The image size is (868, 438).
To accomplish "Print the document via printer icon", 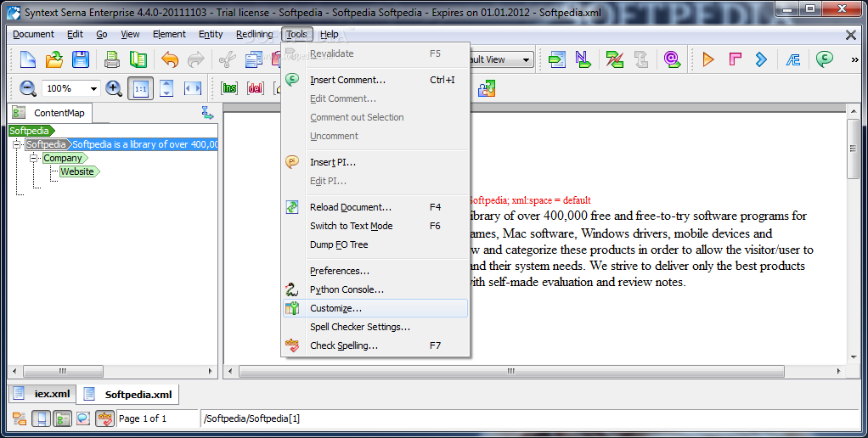I will pyautogui.click(x=112, y=59).
